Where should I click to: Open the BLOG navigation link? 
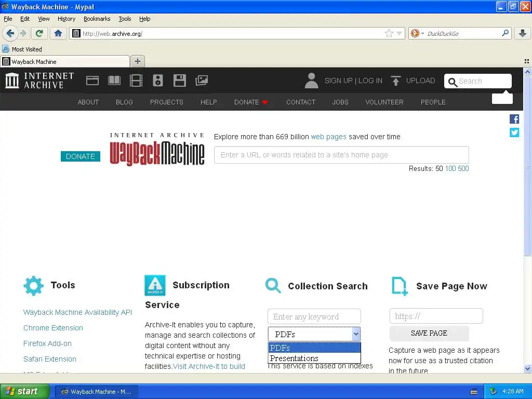coord(124,102)
